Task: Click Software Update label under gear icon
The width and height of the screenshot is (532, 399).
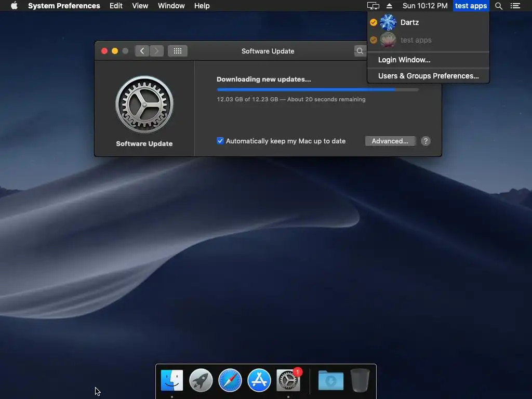Action: coord(144,143)
